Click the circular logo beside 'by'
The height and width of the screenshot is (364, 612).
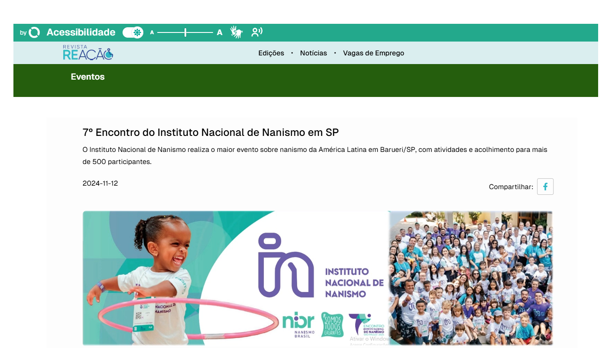34,32
